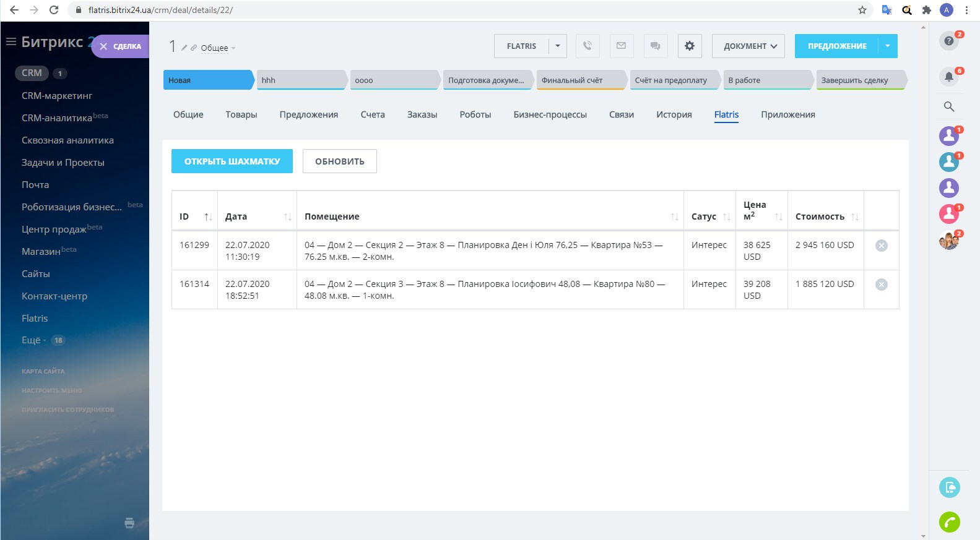Toggle the hamburger main menu
Screen dimensions: 980x540
click(11, 41)
